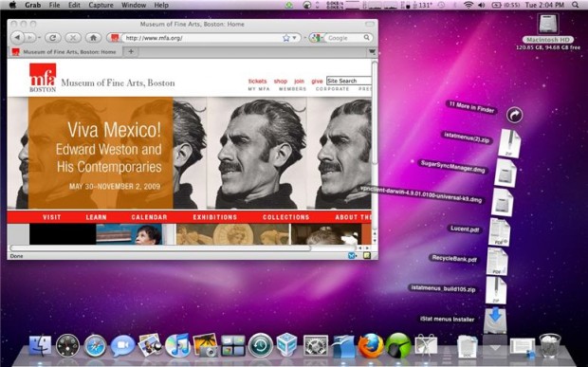Click give link on MFA site

pos(317,81)
